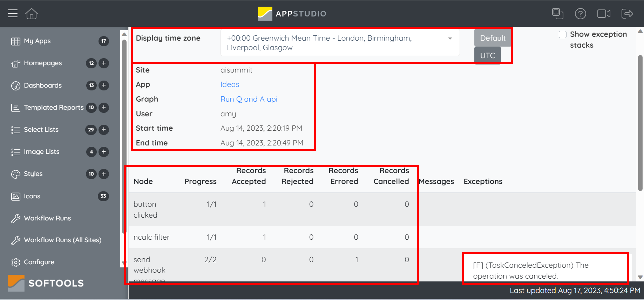Open My Apps in sidebar
Viewport: 644px width, 300px height.
[x=37, y=41]
